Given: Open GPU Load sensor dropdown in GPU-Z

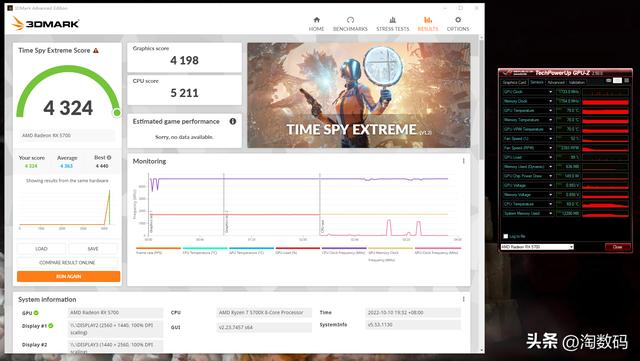Looking at the screenshot, I should coord(550,157).
